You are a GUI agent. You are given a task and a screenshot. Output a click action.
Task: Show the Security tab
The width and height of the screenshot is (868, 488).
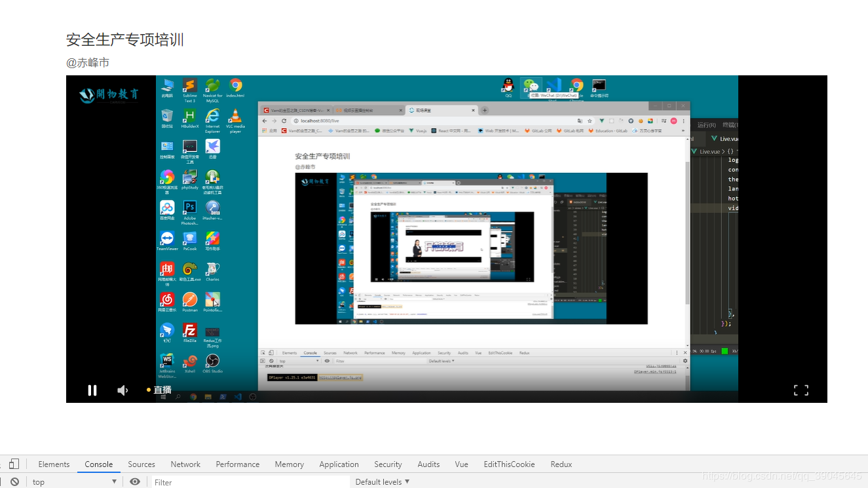(388, 464)
